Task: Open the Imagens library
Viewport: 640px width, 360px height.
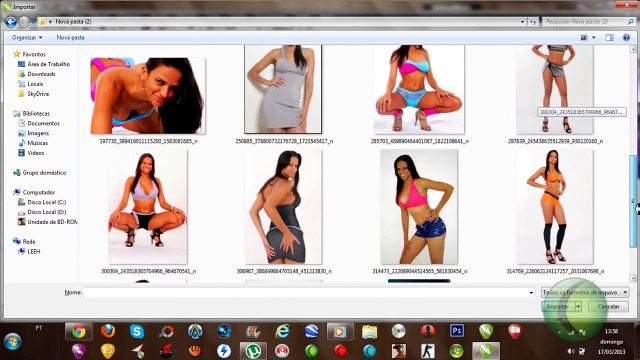Action: (38, 133)
